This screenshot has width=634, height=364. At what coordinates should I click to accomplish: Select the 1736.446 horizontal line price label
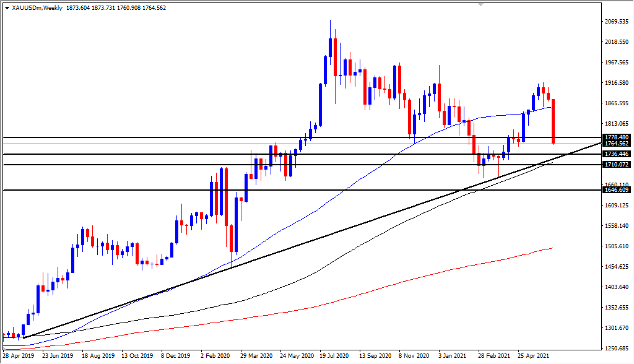pos(617,154)
